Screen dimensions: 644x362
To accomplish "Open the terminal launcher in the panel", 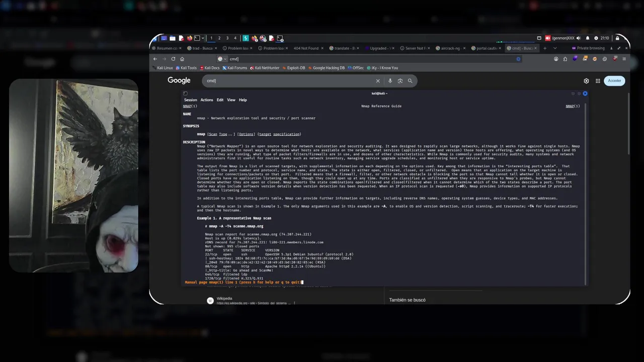I will tap(197, 38).
